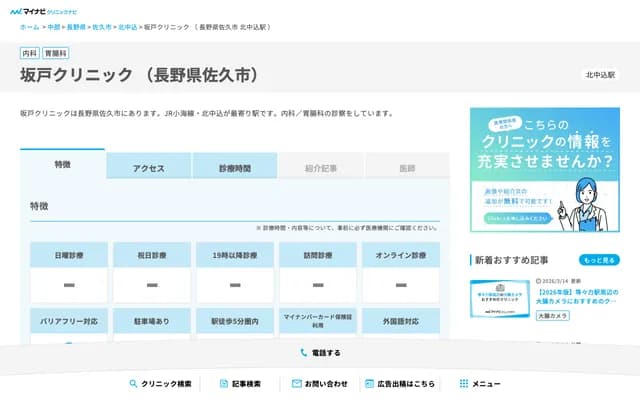Viewport: 640px width, 400px height.
Task: Click the もっと見る button
Action: point(599,260)
